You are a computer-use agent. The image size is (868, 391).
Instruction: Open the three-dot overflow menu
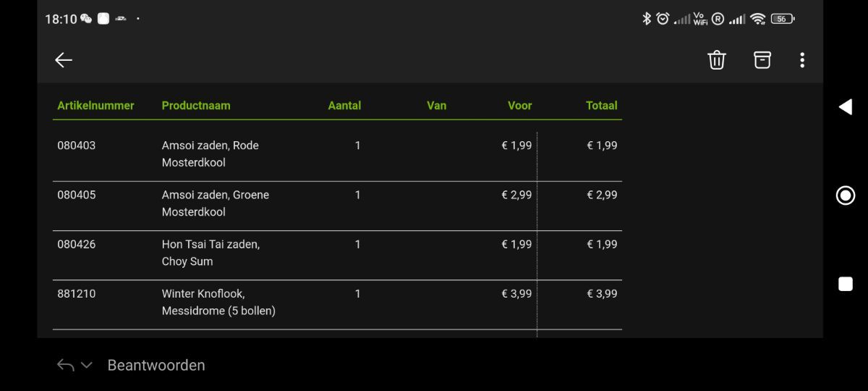point(802,60)
